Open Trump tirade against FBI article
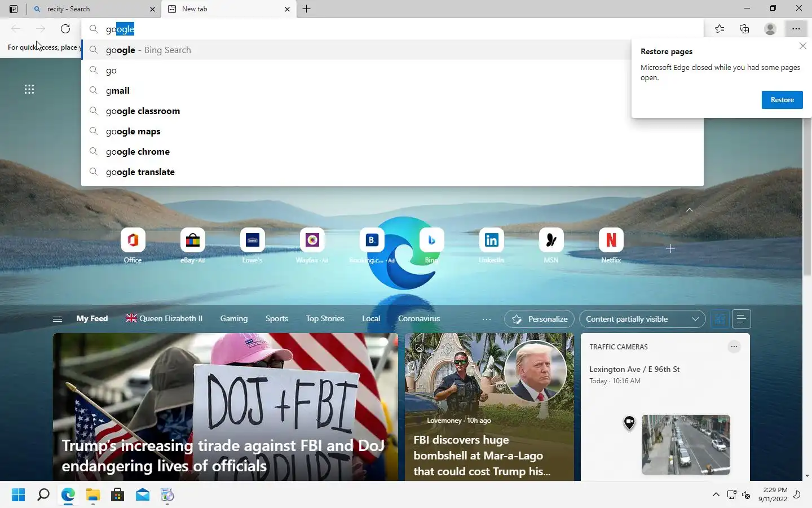 tap(226, 407)
